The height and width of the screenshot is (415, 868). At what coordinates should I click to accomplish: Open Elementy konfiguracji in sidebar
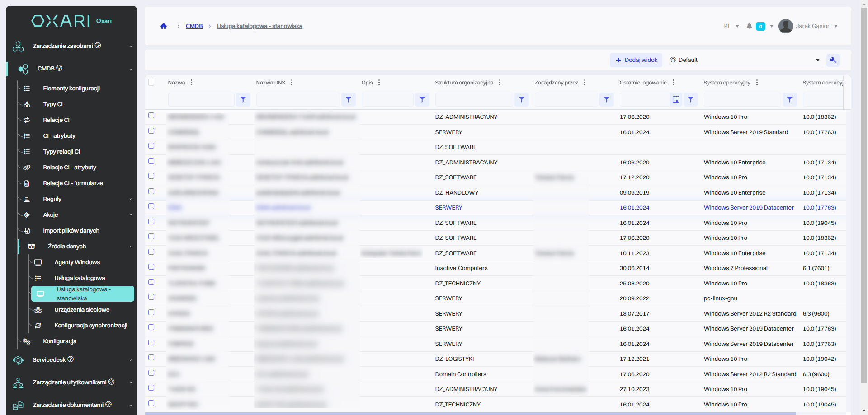click(x=71, y=89)
